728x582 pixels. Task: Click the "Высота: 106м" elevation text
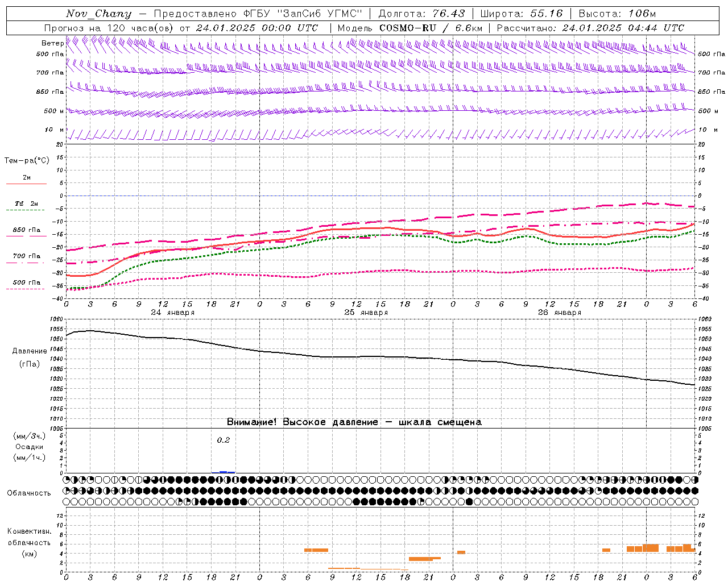617,14
